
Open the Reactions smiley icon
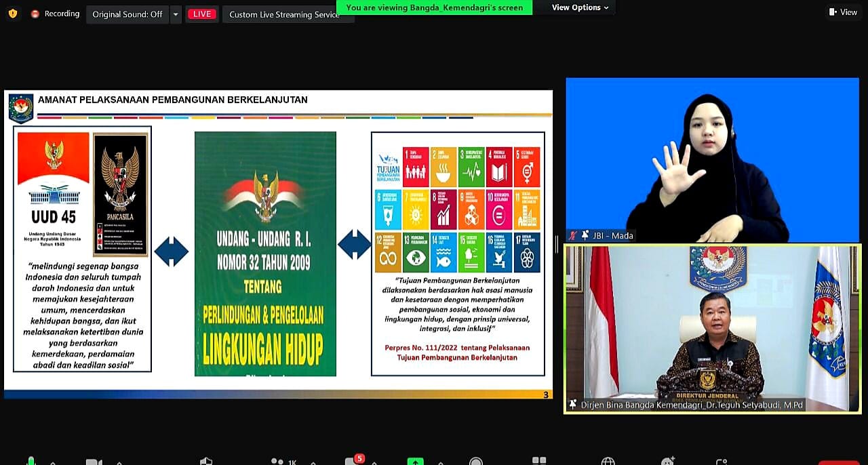[x=667, y=462]
